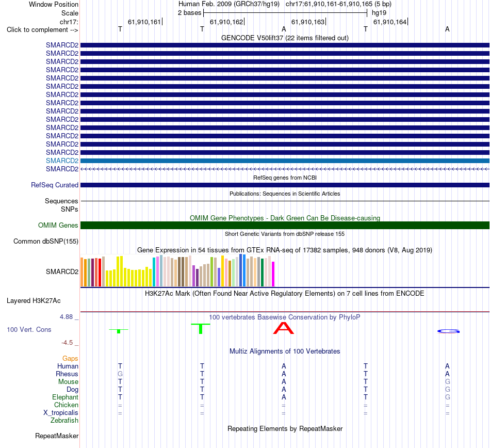The height and width of the screenshot is (448, 490).
Task: Click the red A PhyloP conservation logo
Action: coord(284,328)
